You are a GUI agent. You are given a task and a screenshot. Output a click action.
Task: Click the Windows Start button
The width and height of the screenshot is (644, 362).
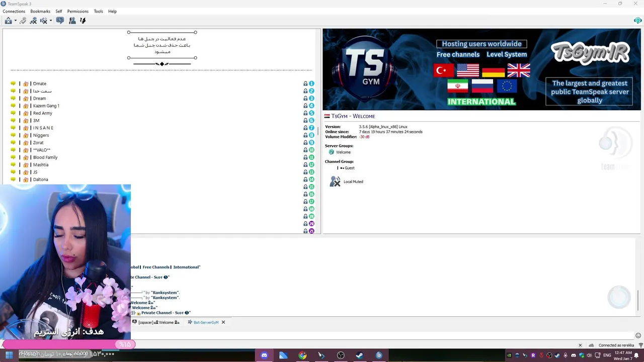coord(9,355)
